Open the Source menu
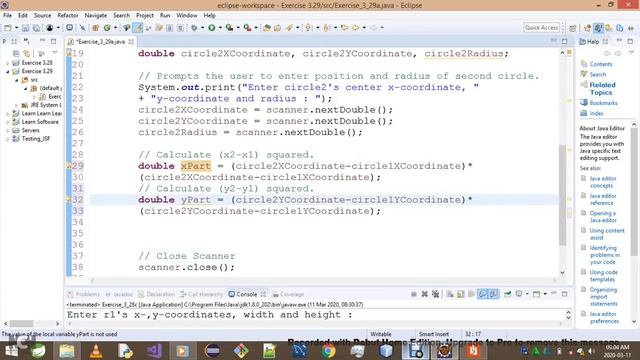This screenshot has width=640, height=360. [x=42, y=16]
